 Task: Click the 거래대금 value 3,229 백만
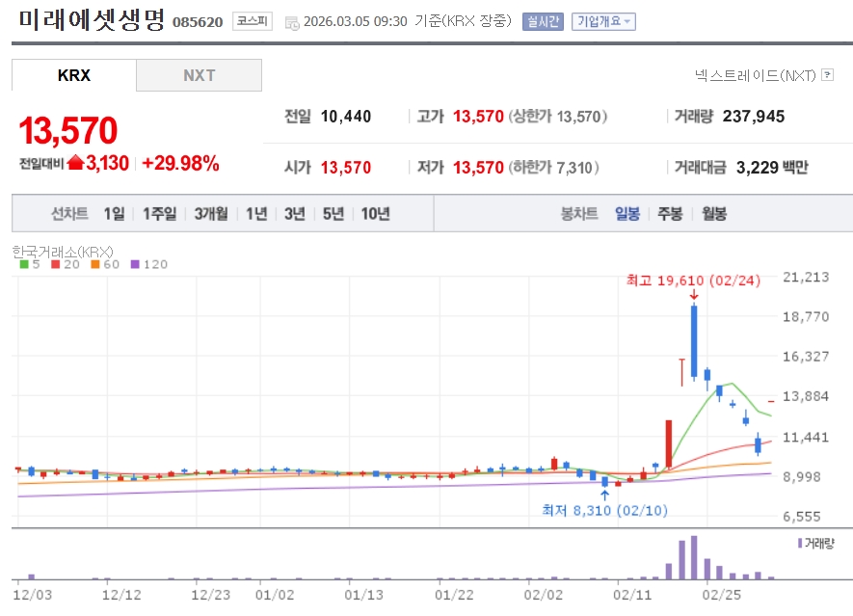pyautogui.click(x=772, y=167)
